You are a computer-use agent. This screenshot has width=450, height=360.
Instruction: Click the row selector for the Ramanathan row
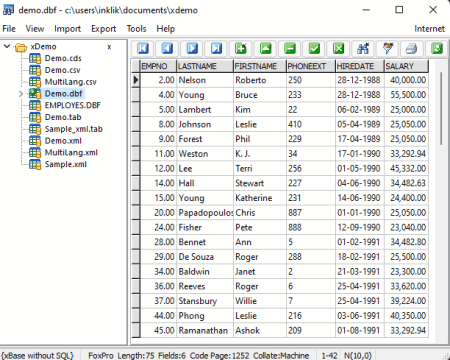[x=136, y=331]
